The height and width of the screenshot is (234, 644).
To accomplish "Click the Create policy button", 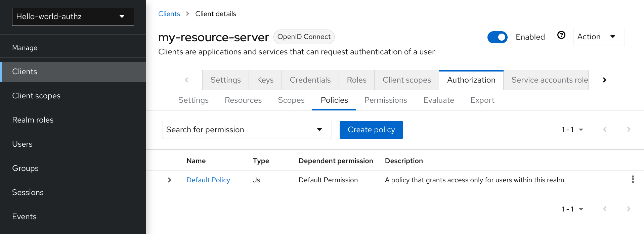I will click(371, 130).
